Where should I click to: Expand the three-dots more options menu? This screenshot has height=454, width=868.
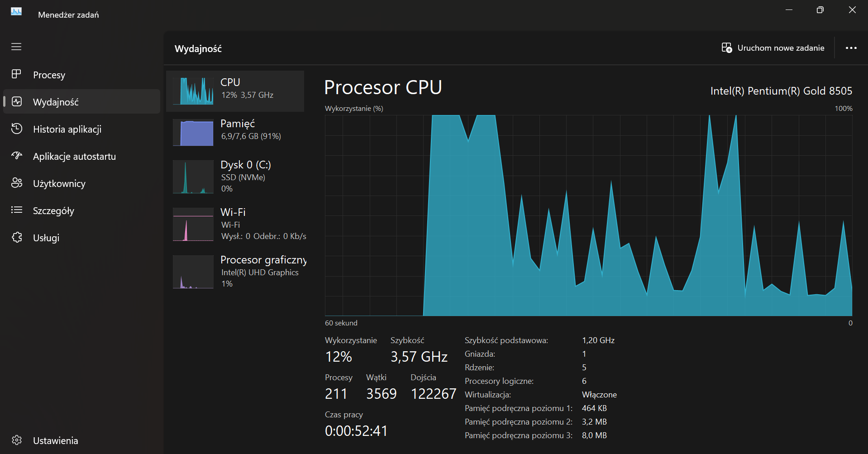(851, 48)
